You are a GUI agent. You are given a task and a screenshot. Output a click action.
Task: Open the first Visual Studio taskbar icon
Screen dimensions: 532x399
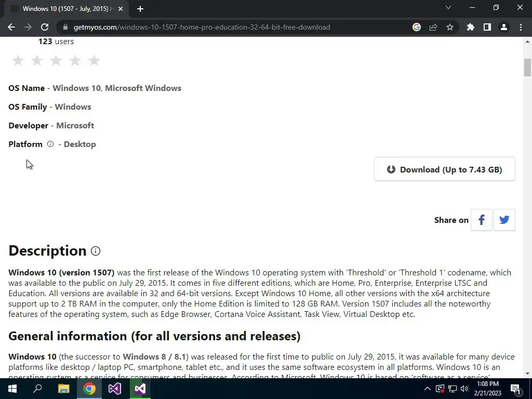(x=115, y=389)
